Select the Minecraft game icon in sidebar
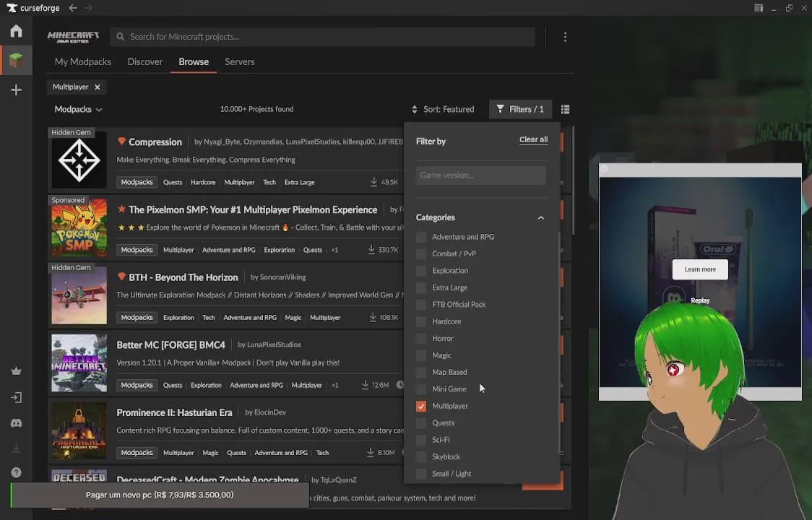 pyautogui.click(x=16, y=61)
